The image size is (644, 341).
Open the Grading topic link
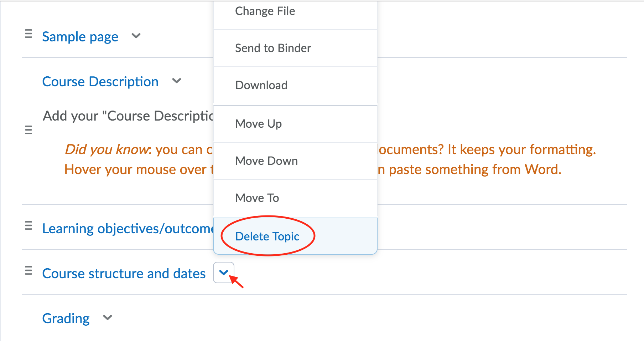(66, 319)
